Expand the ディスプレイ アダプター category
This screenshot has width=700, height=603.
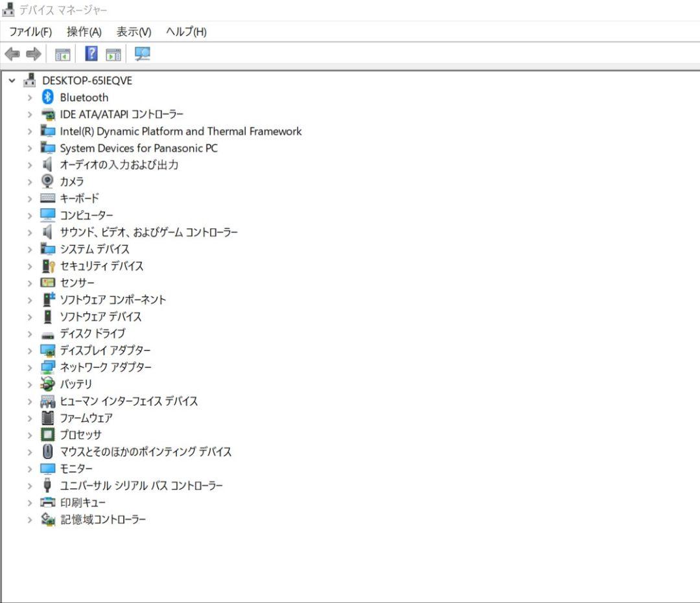(x=30, y=351)
